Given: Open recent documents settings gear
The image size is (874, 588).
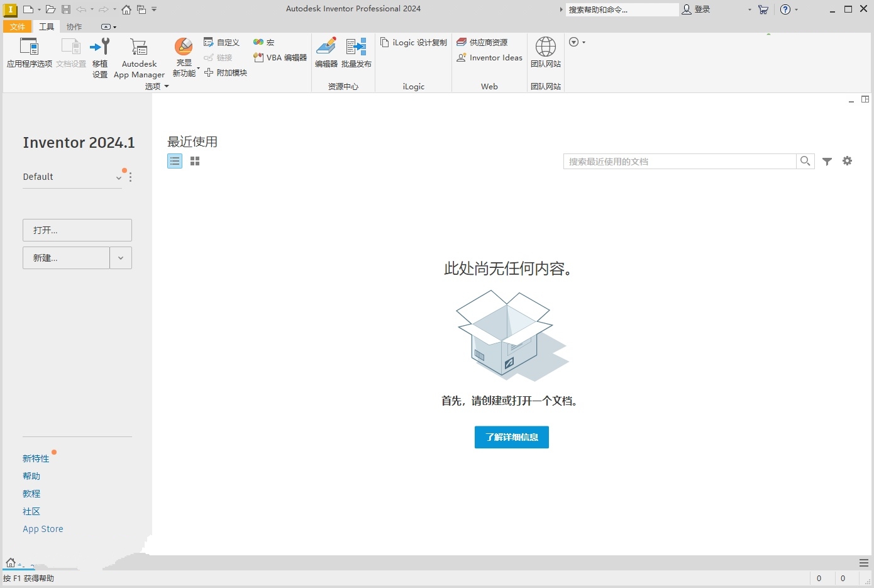Looking at the screenshot, I should [x=848, y=161].
